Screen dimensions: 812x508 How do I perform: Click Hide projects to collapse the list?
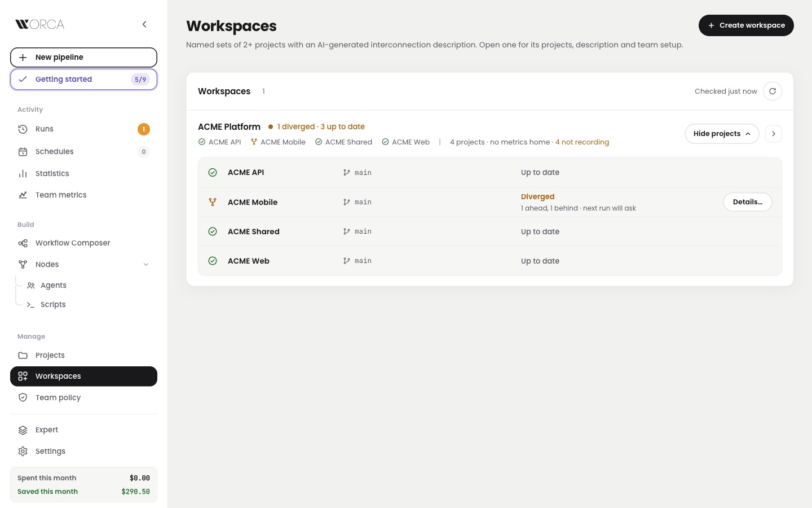point(722,134)
